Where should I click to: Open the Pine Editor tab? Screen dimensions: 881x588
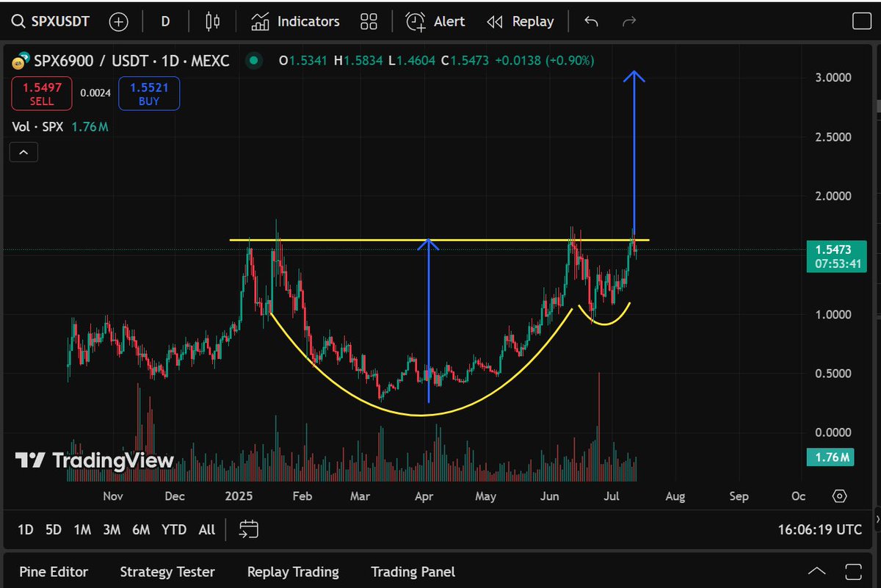click(x=54, y=572)
